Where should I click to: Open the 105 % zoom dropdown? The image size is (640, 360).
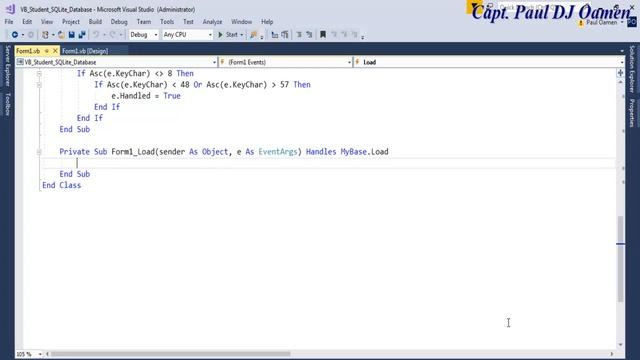pyautogui.click(x=40, y=354)
